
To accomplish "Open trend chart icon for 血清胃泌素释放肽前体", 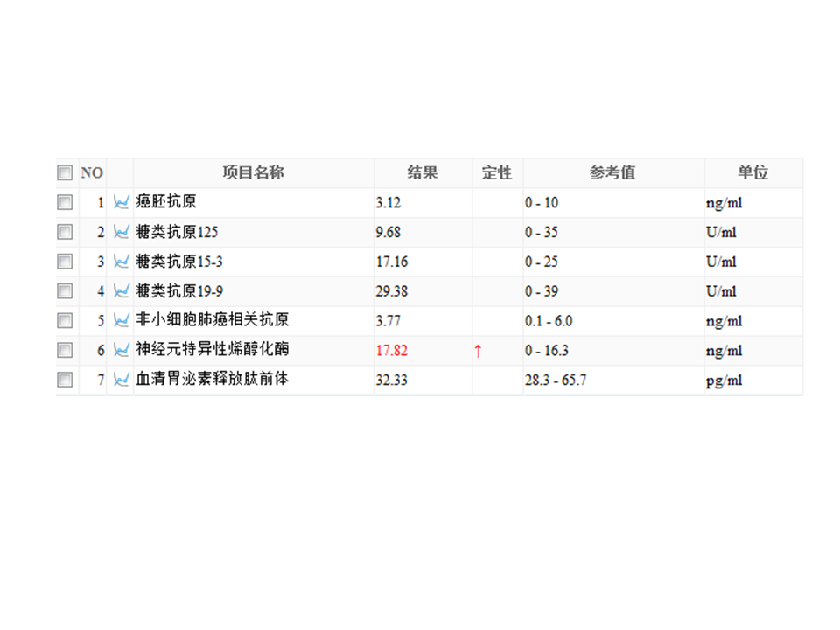I will (122, 380).
